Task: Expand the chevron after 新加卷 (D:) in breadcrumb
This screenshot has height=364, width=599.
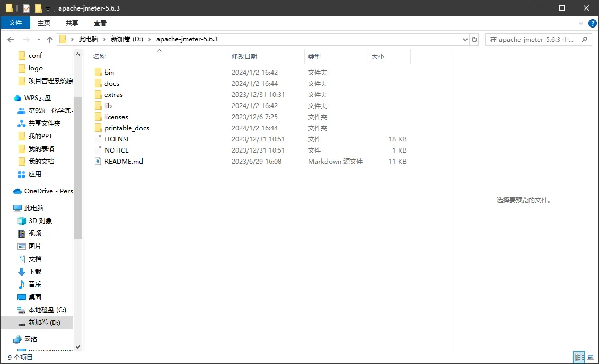Action: click(x=149, y=39)
